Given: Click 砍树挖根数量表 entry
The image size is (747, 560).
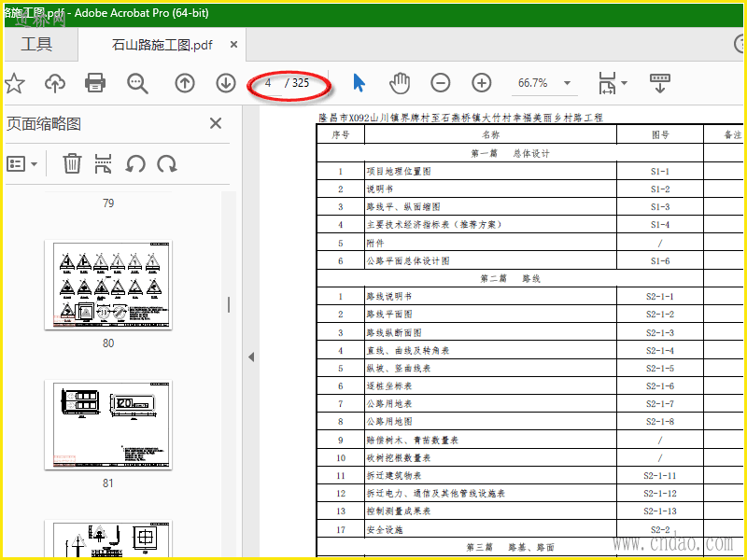Looking at the screenshot, I should point(399,458).
